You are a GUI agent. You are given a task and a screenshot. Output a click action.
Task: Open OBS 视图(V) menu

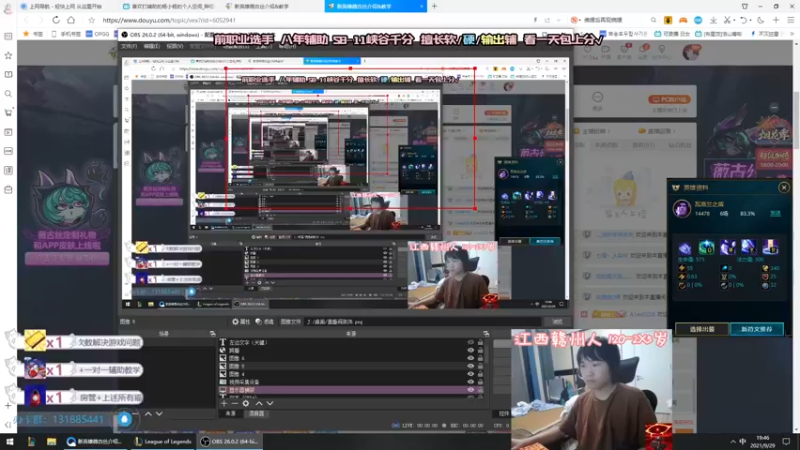(174, 46)
